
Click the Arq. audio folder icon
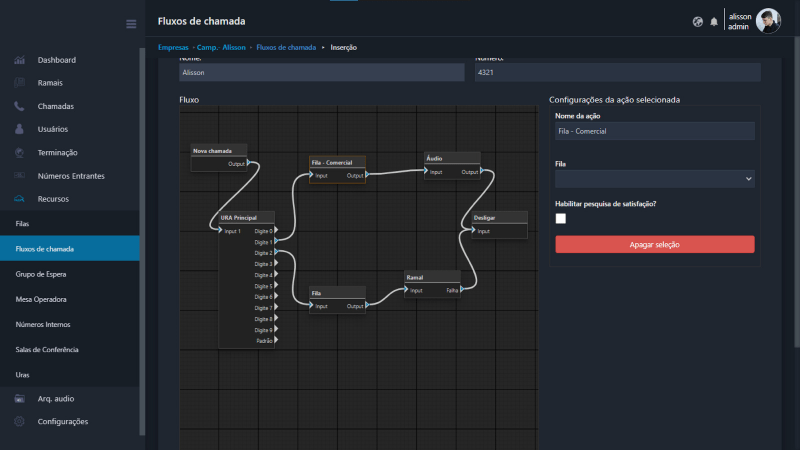coord(19,398)
